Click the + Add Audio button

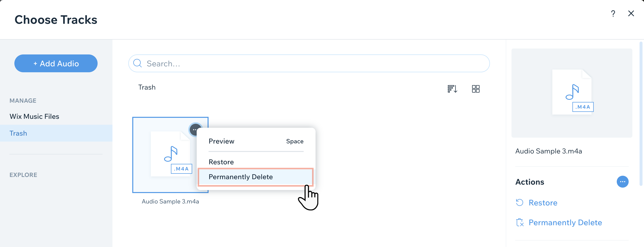[x=56, y=63]
